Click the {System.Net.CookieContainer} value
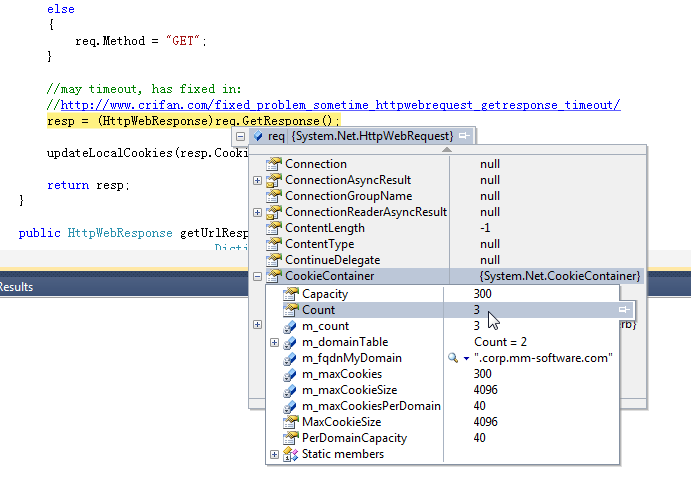Viewport: 691px width, 487px height. (x=560, y=276)
